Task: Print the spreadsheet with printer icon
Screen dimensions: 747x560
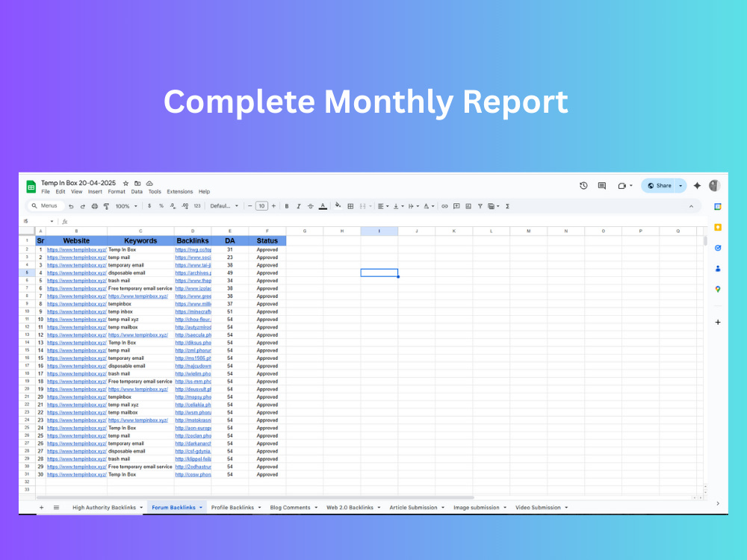Action: pos(94,206)
